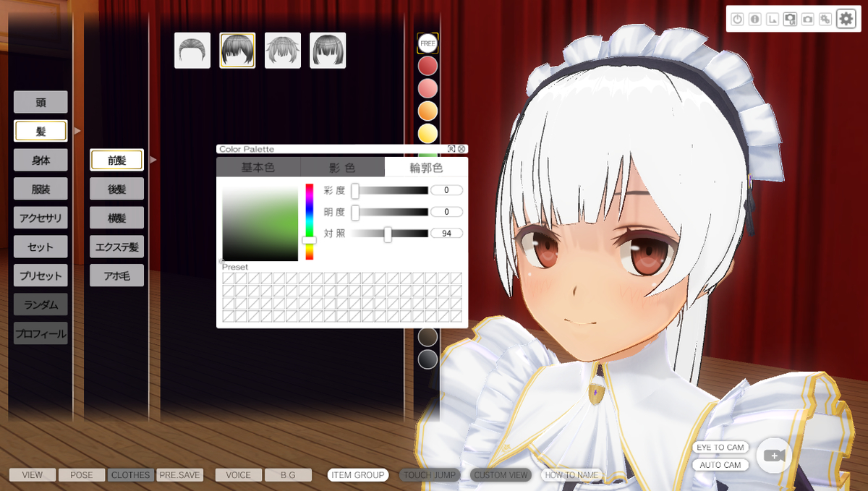Open the 服装 category
Image resolution: width=868 pixels, height=491 pixels.
point(41,189)
